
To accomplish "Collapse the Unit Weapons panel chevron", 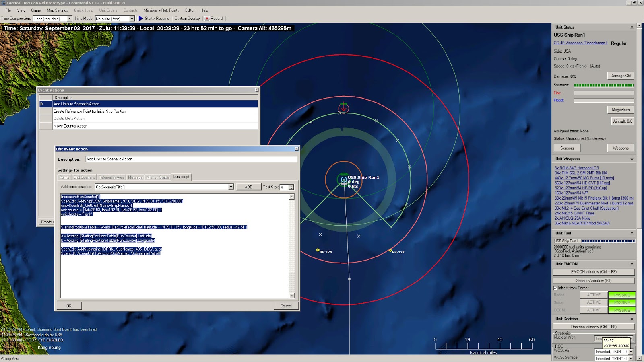I will coord(632,159).
